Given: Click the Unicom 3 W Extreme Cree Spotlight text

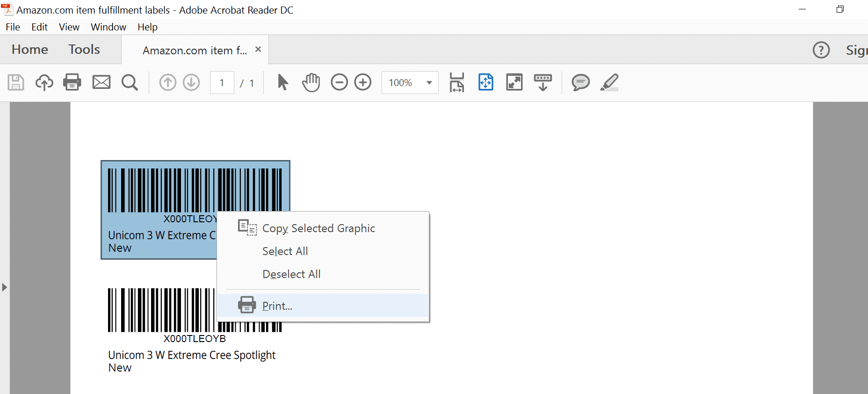Looking at the screenshot, I should pyautogui.click(x=192, y=355).
